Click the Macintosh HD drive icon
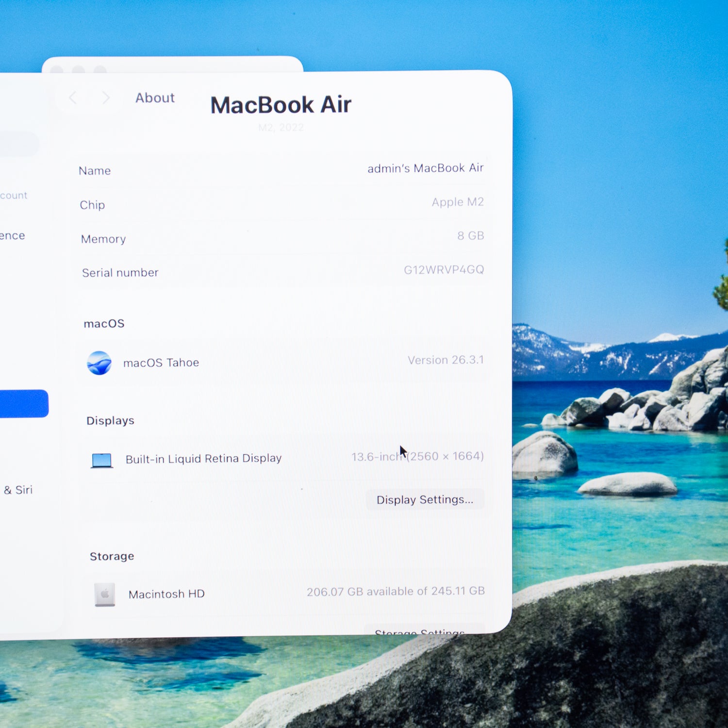Screen dimensions: 728x728 click(103, 594)
